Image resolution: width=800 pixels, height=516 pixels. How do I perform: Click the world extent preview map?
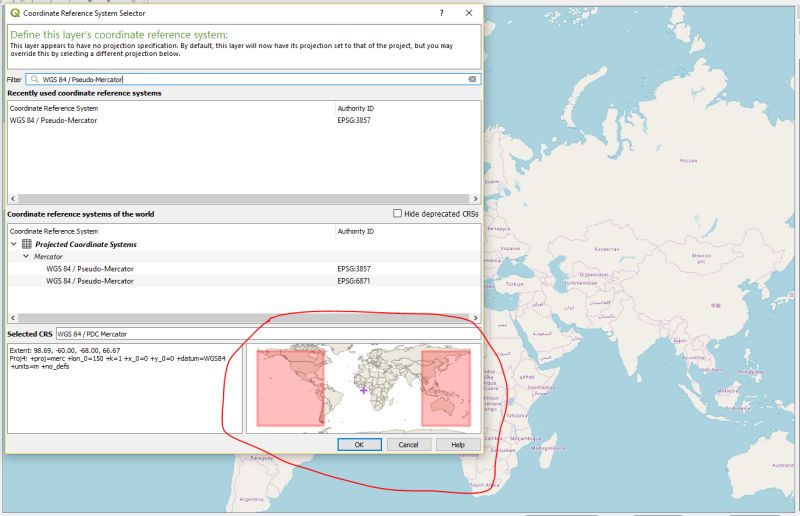click(364, 388)
